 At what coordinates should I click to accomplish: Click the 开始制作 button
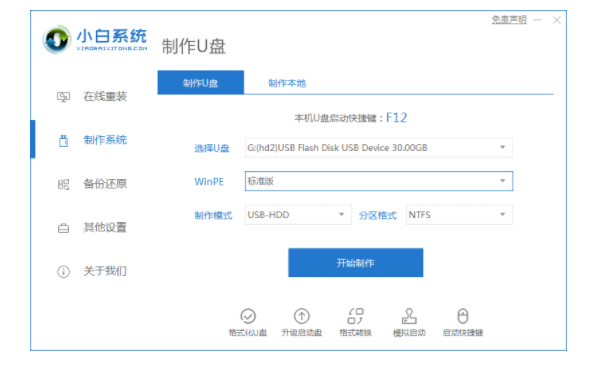[355, 263]
